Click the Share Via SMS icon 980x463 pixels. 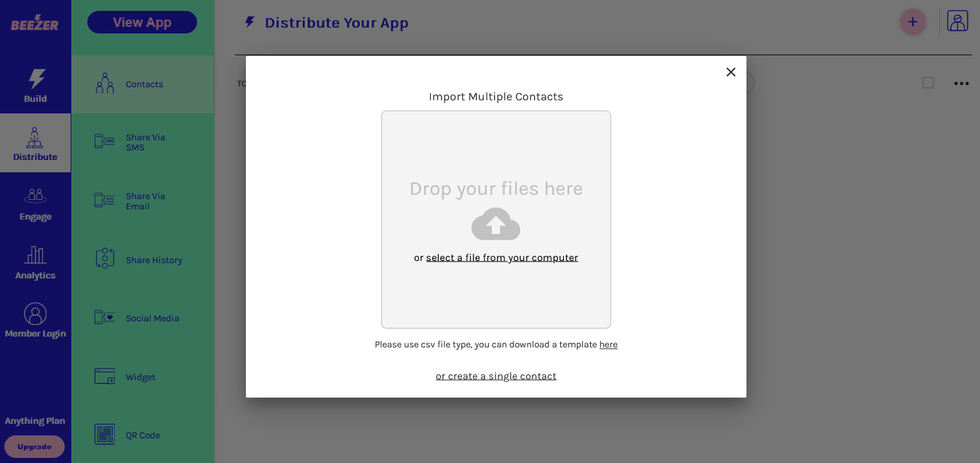[105, 142]
